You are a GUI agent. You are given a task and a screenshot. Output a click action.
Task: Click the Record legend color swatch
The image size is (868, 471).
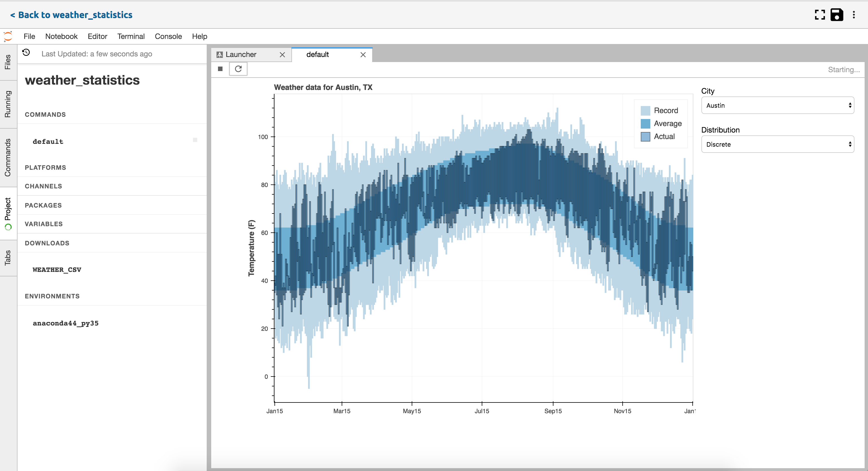[645, 111]
